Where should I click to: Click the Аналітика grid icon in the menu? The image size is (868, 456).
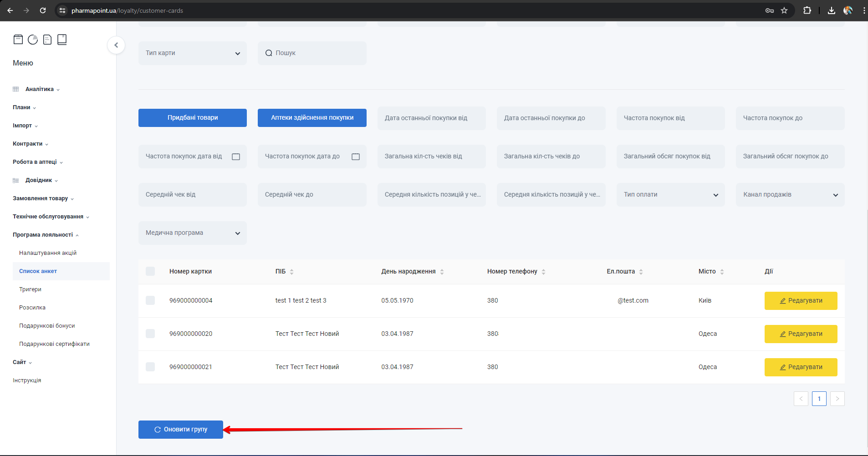16,89
